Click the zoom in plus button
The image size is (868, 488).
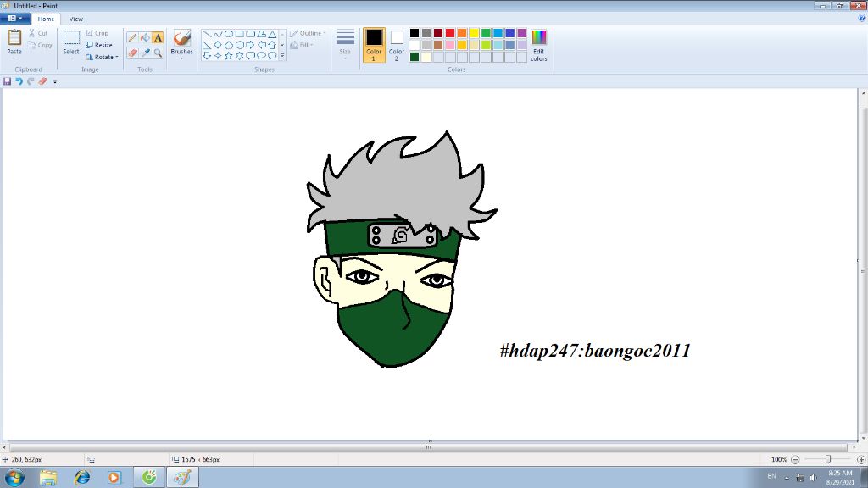[861, 459]
